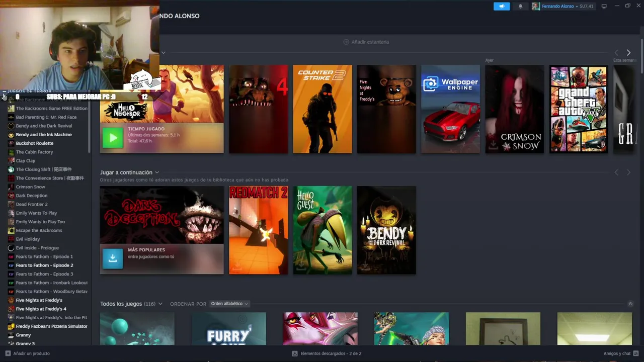Collapse the Todos los juegos section arrow
The image size is (644, 362).
(x=630, y=304)
